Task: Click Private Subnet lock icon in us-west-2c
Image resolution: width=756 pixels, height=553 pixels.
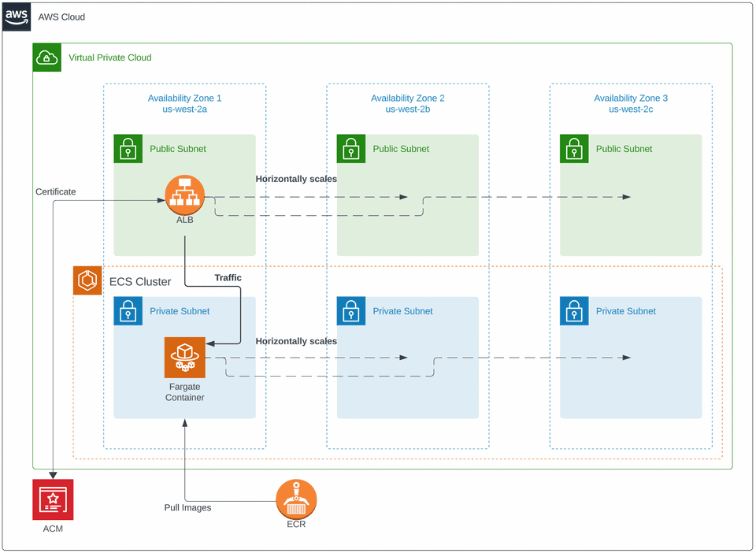Action: coord(574,311)
